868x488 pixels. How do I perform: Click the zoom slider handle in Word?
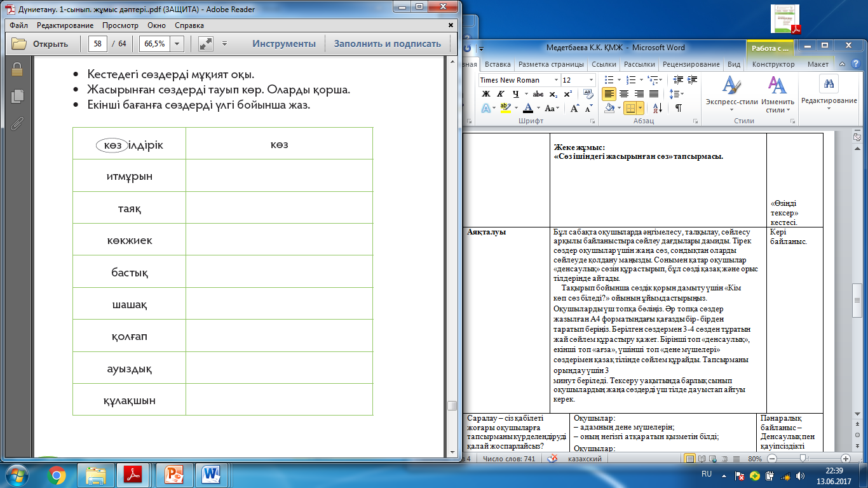coord(803,458)
